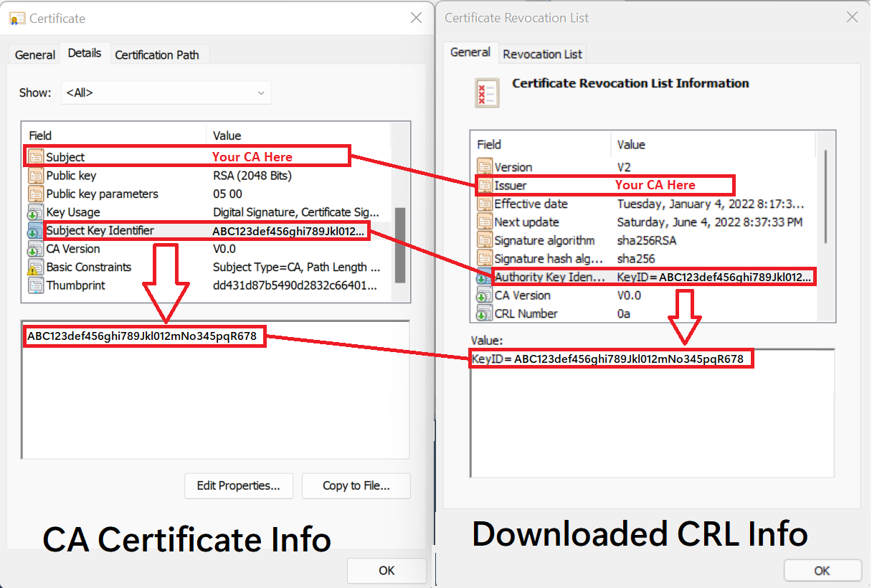
Task: Select the 'Authority Key Iden...' row
Action: tap(645, 277)
